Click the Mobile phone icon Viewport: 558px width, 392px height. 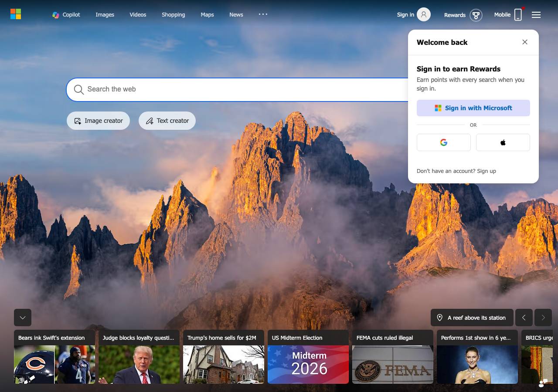point(518,14)
